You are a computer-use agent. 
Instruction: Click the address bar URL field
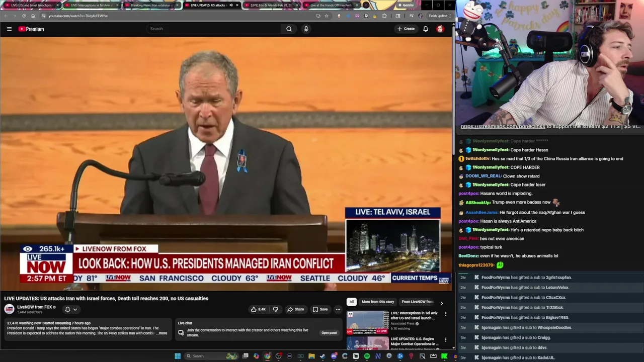click(x=181, y=16)
